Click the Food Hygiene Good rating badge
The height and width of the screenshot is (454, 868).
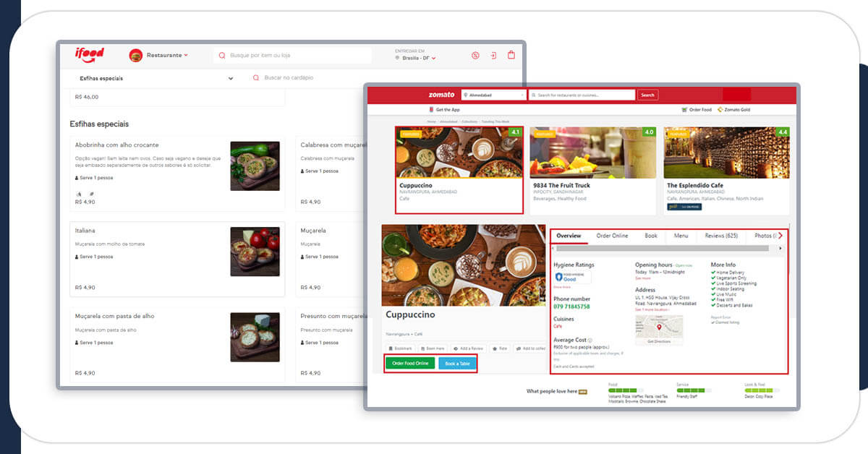pyautogui.click(x=572, y=277)
